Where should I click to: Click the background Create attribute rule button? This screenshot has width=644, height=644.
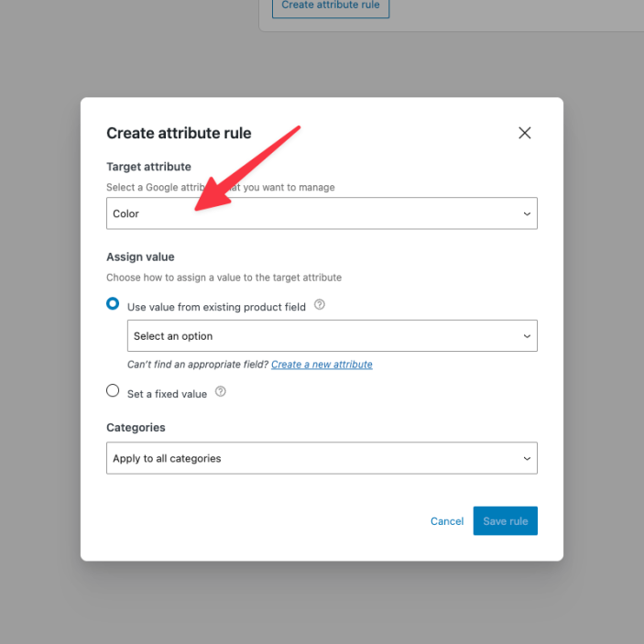point(331,6)
